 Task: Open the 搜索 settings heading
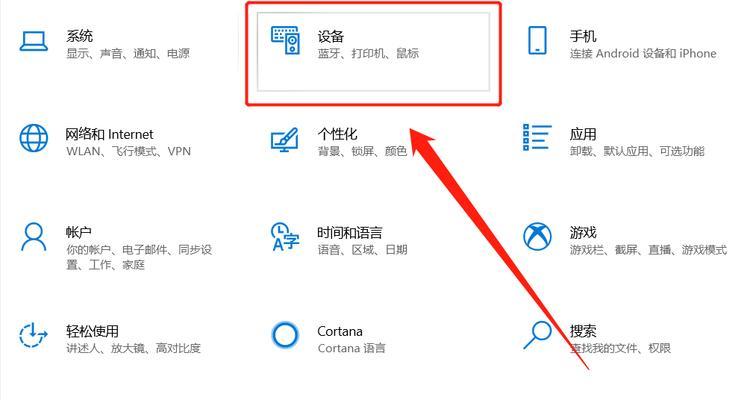[583, 331]
